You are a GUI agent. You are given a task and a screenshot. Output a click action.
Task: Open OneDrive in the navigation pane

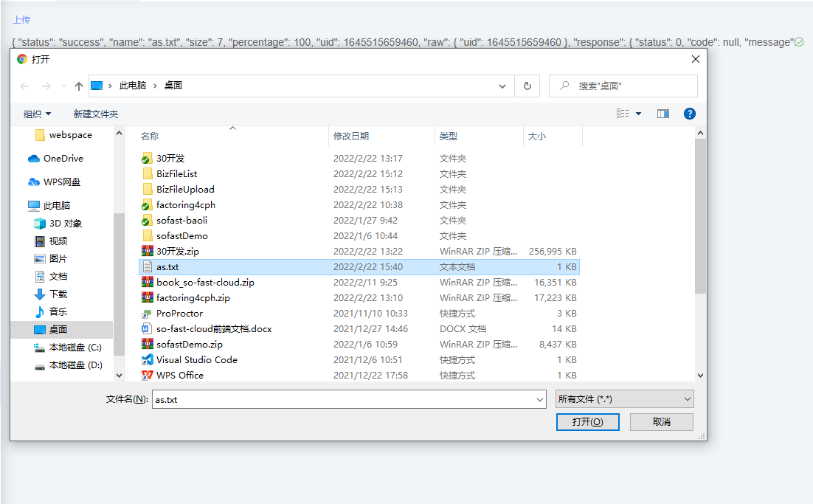click(x=63, y=159)
